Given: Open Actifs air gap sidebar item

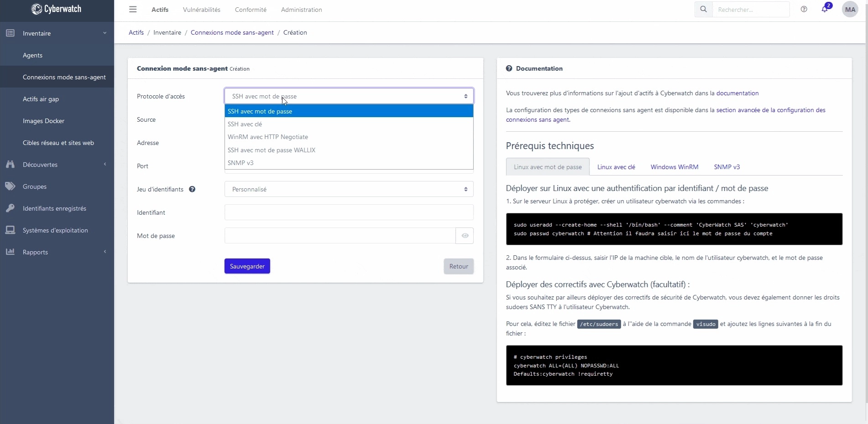Looking at the screenshot, I should (57, 99).
